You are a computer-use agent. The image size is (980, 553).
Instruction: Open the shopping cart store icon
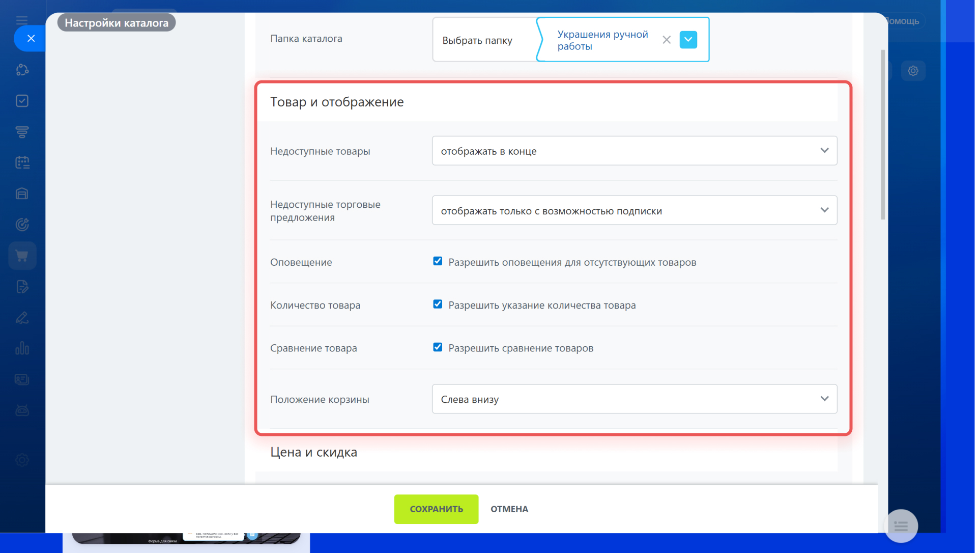22,256
